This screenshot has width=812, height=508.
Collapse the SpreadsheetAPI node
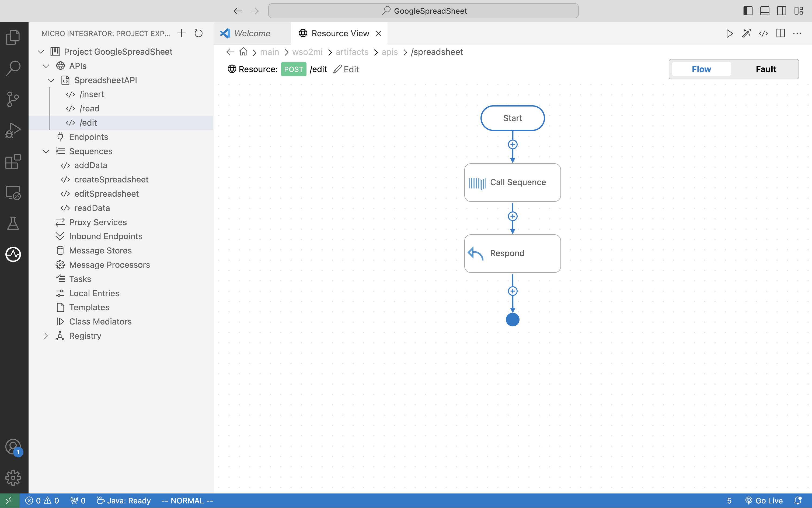[x=51, y=80]
